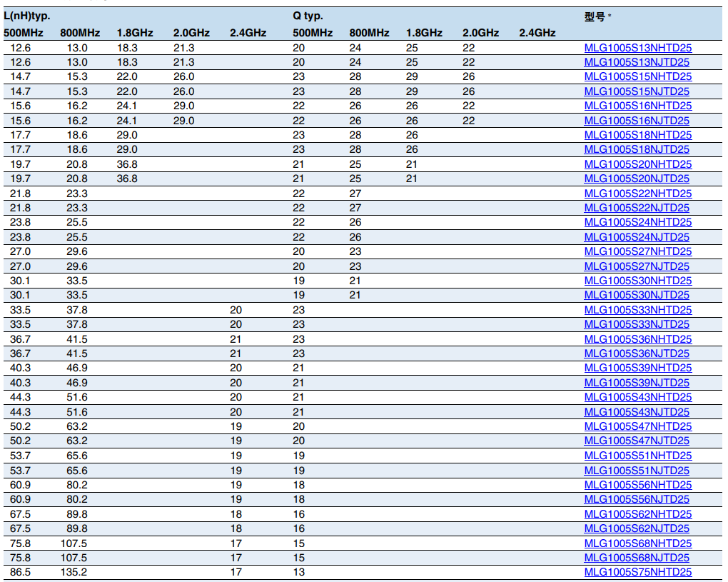The width and height of the screenshot is (728, 582).
Task: Open the MLG1005S36NHTD25 part link
Action: tap(637, 339)
